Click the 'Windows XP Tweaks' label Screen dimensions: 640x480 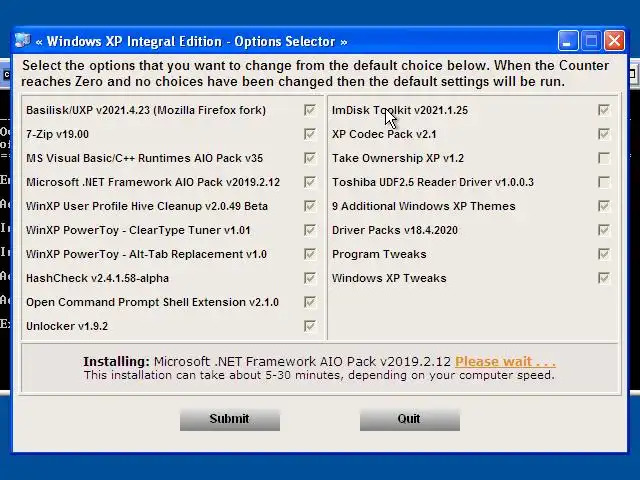[389, 278]
